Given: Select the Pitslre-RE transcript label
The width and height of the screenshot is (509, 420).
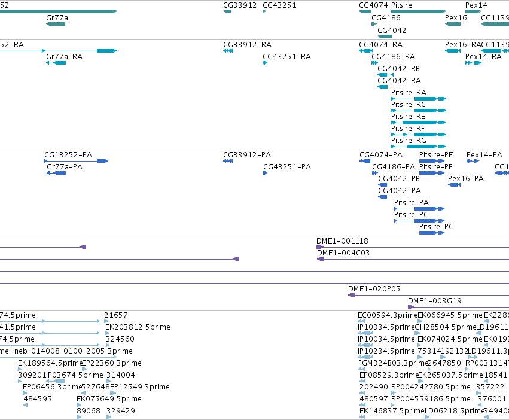Looking at the screenshot, I should 408,117.
